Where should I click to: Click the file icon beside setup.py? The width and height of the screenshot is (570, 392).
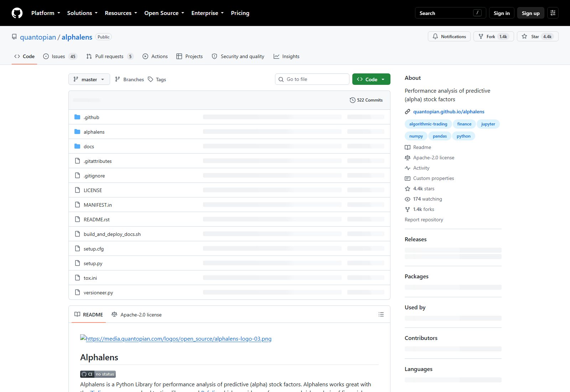click(x=77, y=263)
